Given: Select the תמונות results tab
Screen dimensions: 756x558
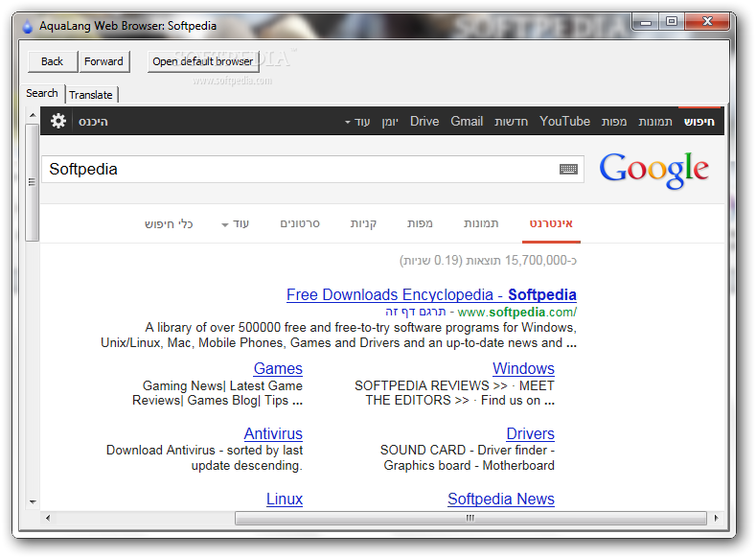Looking at the screenshot, I should [x=481, y=223].
